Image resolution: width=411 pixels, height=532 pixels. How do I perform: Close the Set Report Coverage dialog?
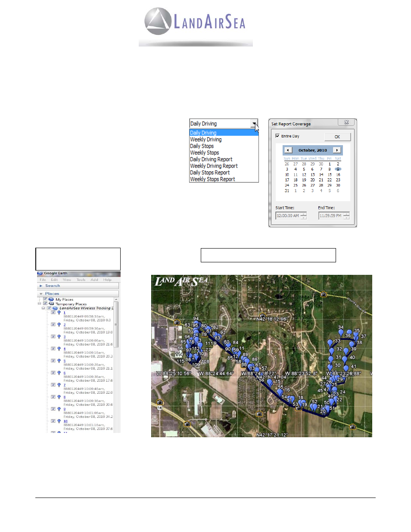tap(346, 122)
